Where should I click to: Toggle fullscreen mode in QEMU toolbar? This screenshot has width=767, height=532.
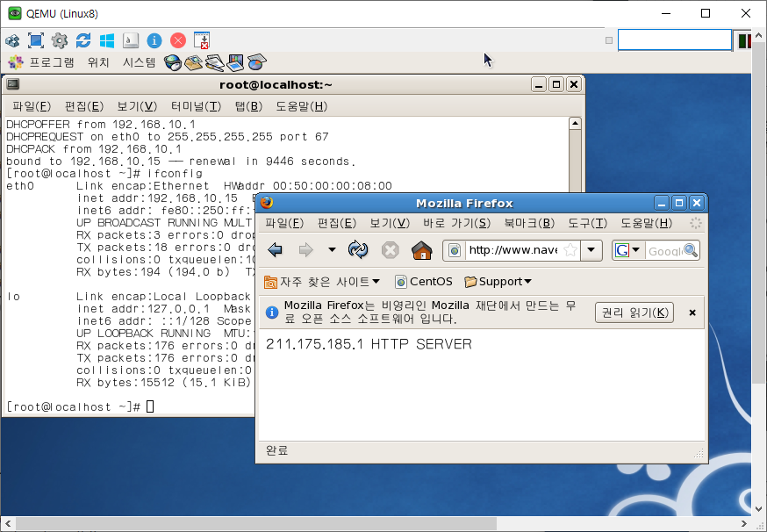(36, 40)
